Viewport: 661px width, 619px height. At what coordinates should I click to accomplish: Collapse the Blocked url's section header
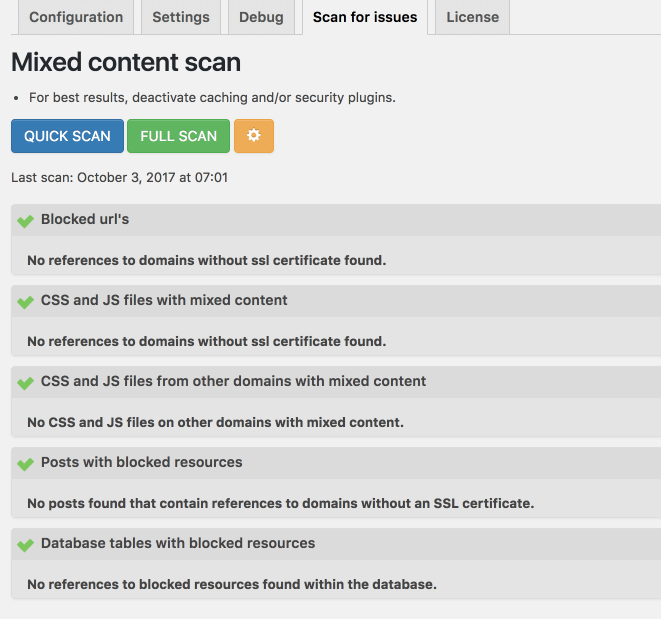point(336,220)
